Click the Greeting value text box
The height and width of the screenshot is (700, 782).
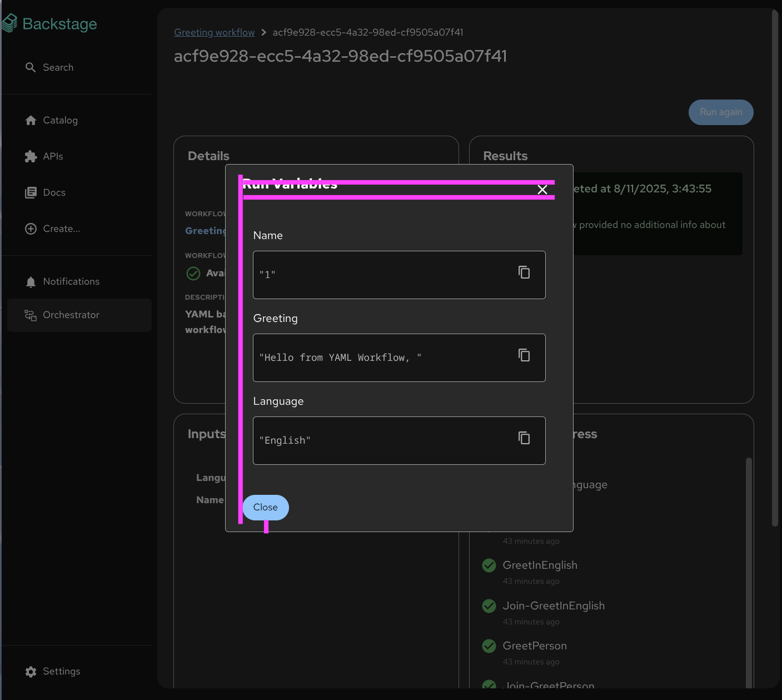[x=383, y=358]
